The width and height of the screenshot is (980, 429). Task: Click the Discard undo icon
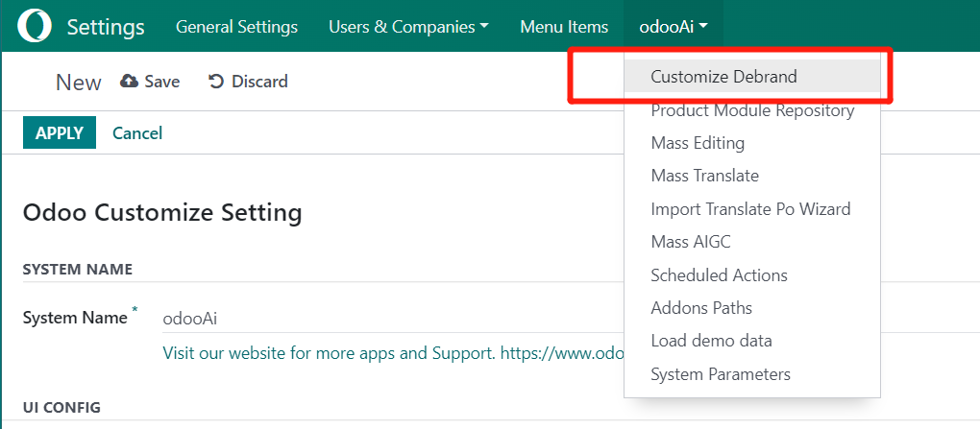[x=216, y=82]
